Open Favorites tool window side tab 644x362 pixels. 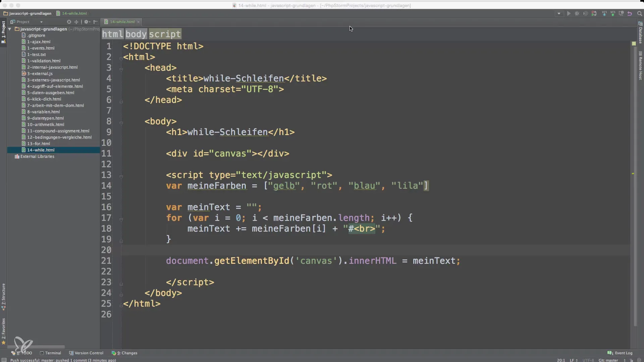[3, 331]
